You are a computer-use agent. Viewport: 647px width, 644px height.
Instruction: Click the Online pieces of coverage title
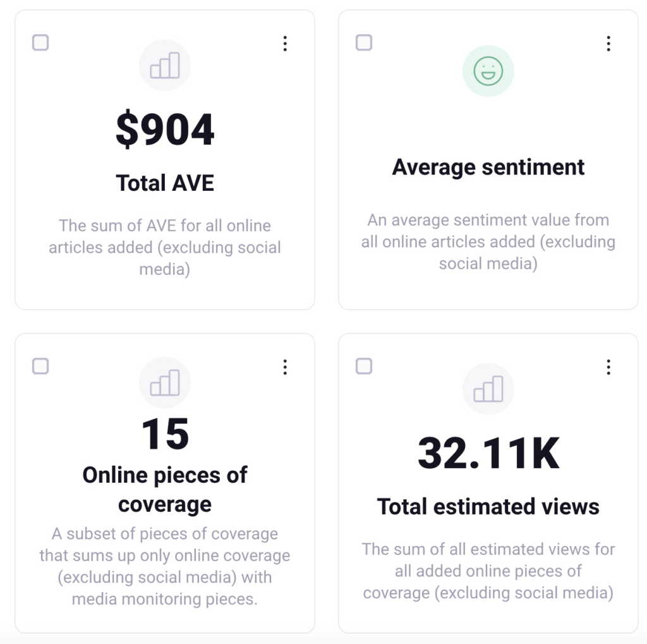coord(165,490)
